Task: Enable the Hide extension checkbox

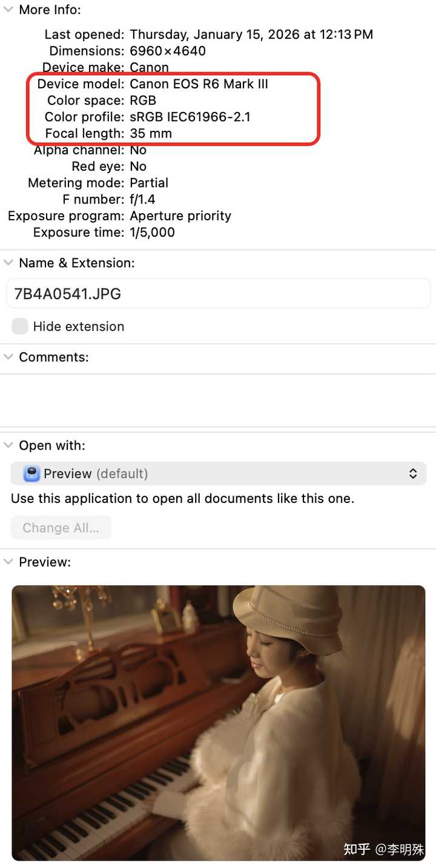Action: tap(20, 326)
